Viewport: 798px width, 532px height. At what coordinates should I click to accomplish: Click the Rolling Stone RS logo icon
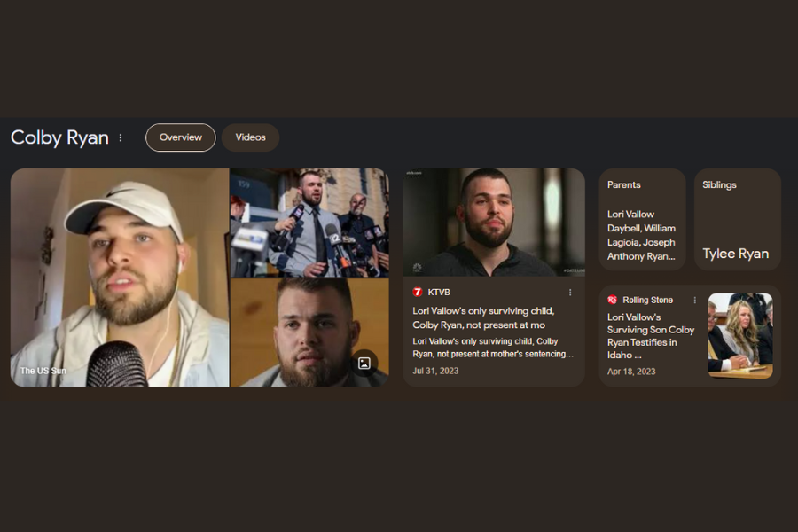click(x=612, y=300)
